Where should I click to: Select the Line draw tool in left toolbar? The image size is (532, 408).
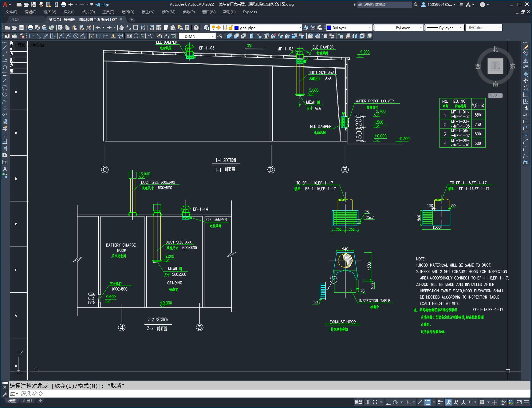[5, 47]
